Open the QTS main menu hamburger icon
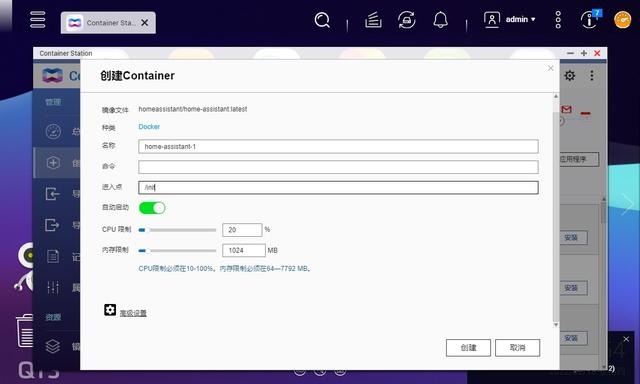The height and width of the screenshot is (384, 640). click(38, 20)
